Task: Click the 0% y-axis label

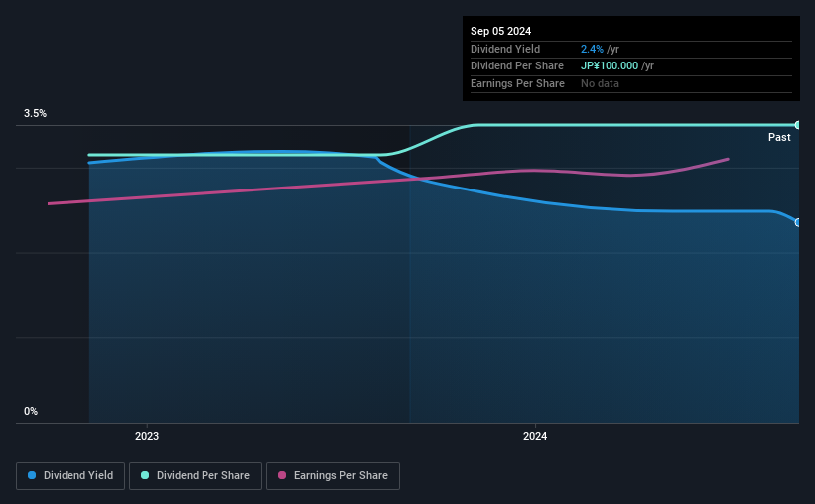Action: (31, 411)
